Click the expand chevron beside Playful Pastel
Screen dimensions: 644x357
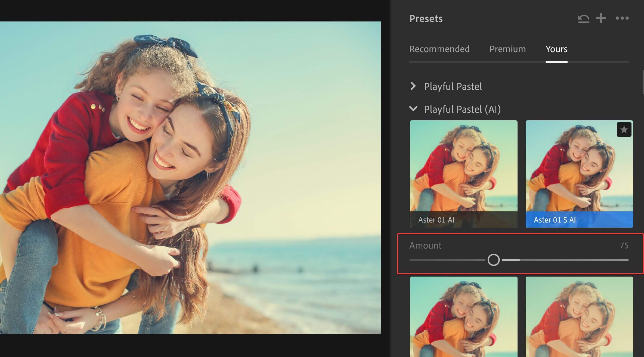pos(414,86)
